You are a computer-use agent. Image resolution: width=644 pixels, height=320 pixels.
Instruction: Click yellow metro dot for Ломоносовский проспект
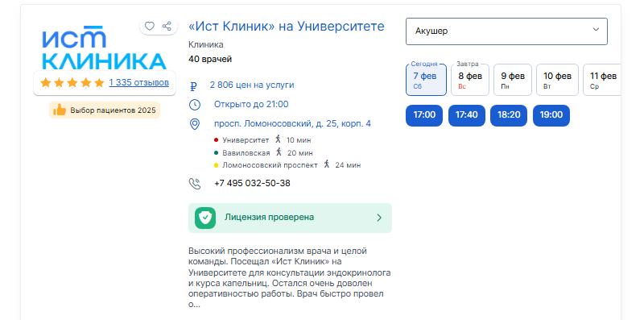[216, 165]
